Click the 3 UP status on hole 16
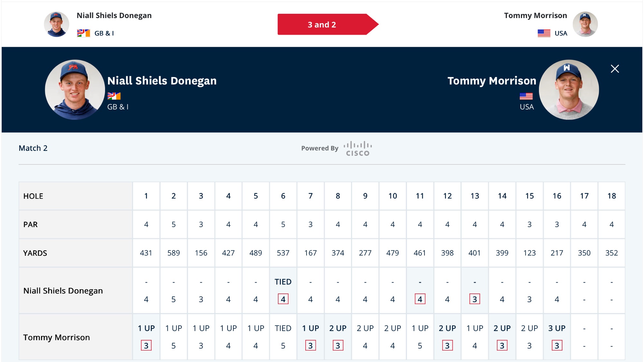 point(557,328)
